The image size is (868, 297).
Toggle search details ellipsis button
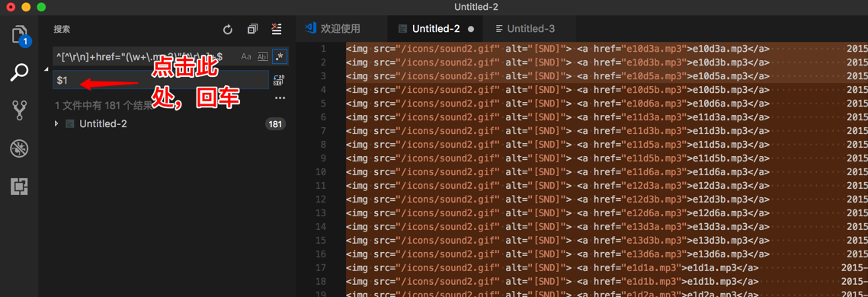point(280,98)
